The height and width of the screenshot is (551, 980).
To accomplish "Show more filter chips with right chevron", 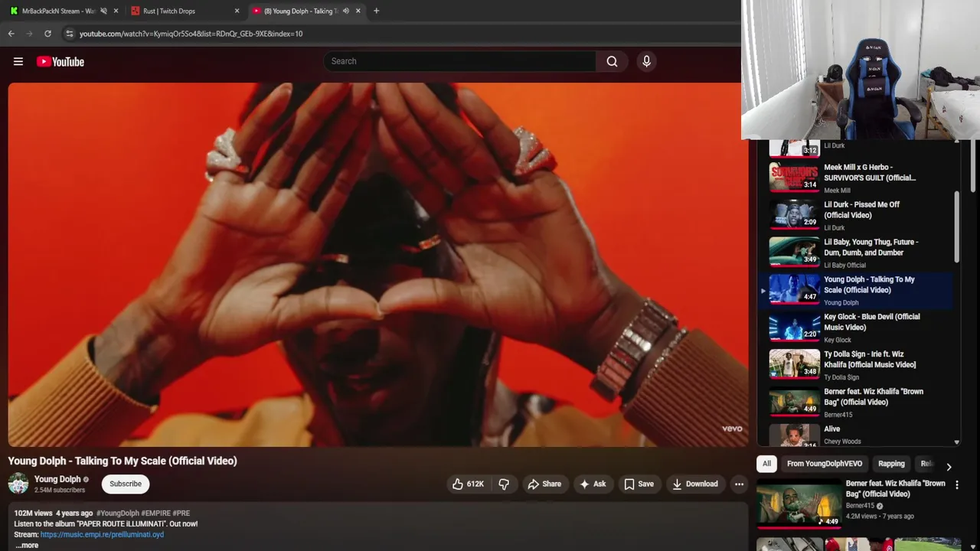I will pyautogui.click(x=949, y=466).
